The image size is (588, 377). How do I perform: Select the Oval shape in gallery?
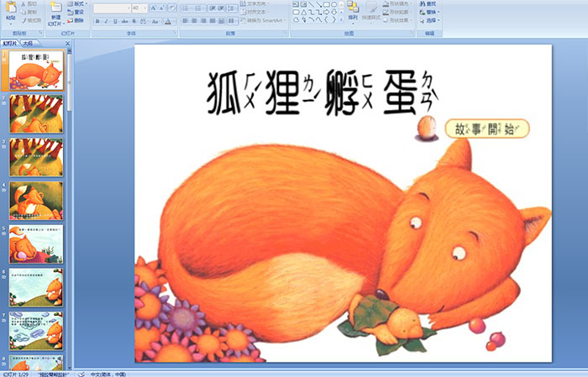[x=333, y=4]
